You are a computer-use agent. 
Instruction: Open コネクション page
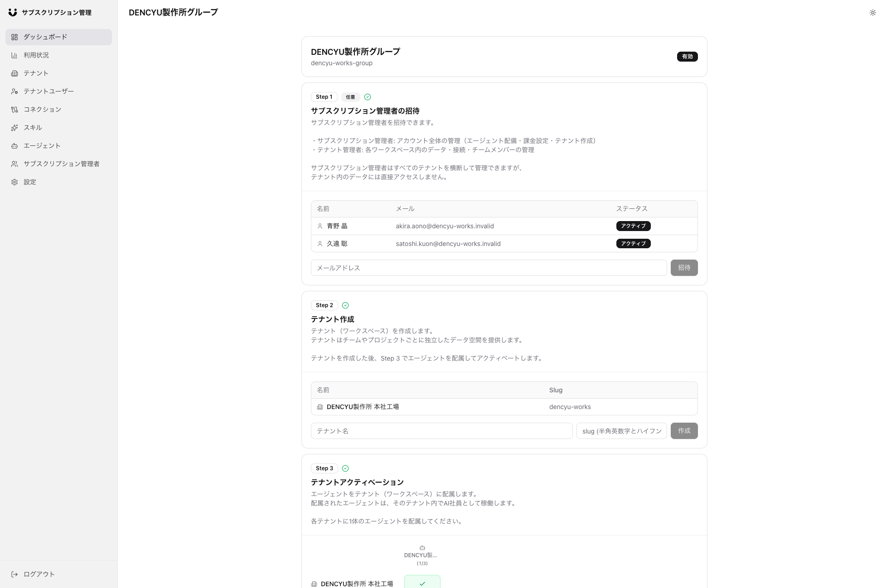58,110
